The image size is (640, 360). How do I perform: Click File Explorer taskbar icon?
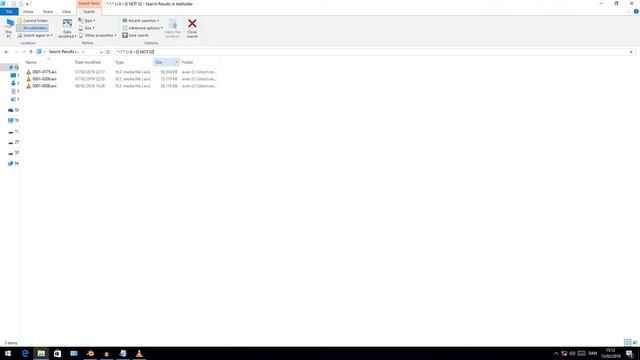tap(41, 353)
